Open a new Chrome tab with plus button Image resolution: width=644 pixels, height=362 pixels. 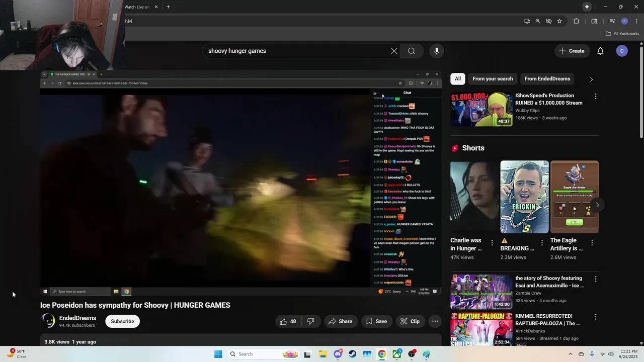[x=168, y=7]
